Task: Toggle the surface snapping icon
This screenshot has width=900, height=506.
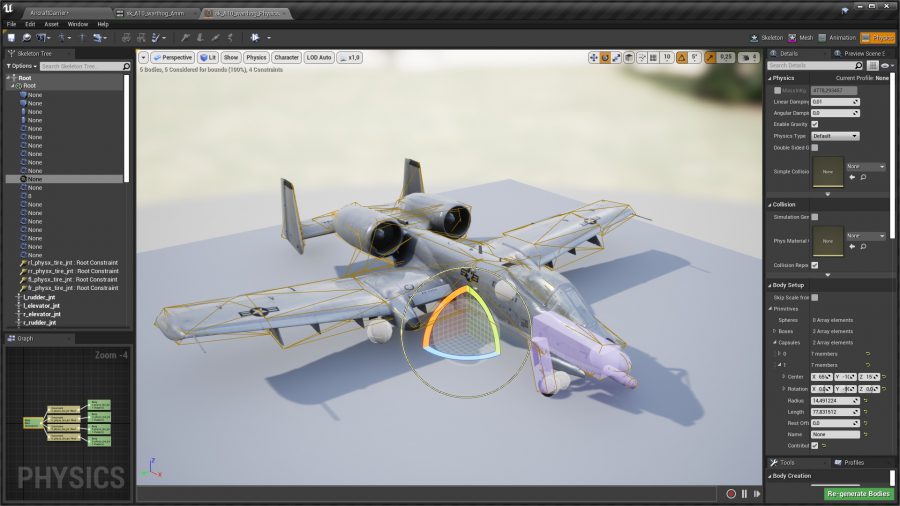Action: point(642,57)
